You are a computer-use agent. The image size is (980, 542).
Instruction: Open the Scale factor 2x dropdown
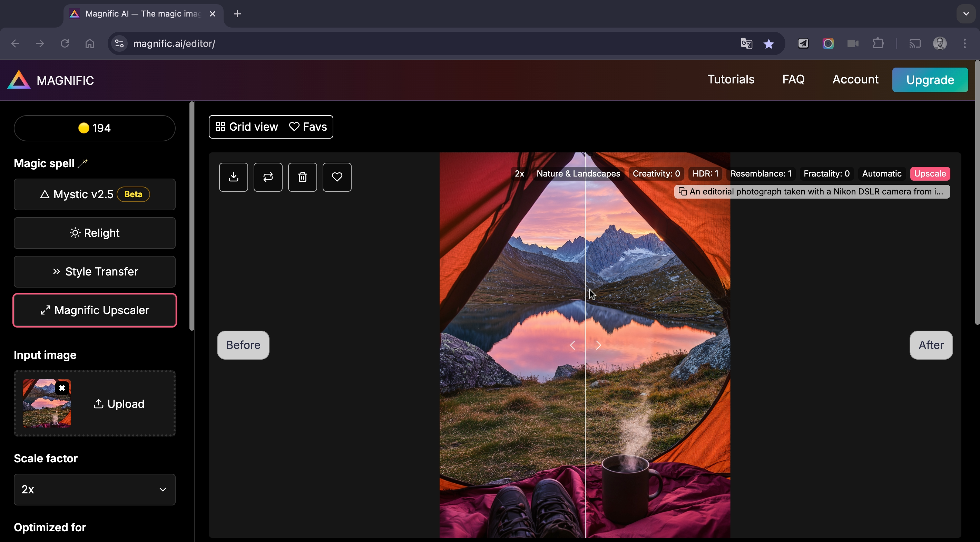(x=95, y=489)
